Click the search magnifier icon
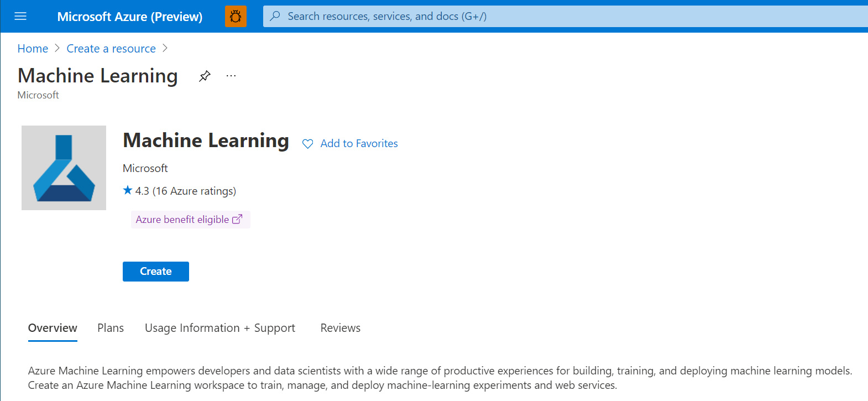 275,16
